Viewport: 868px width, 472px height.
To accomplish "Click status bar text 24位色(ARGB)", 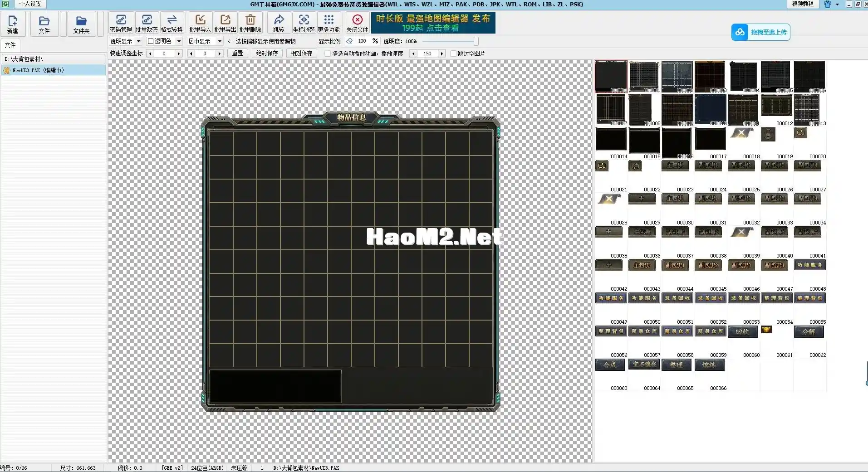I will (x=207, y=468).
